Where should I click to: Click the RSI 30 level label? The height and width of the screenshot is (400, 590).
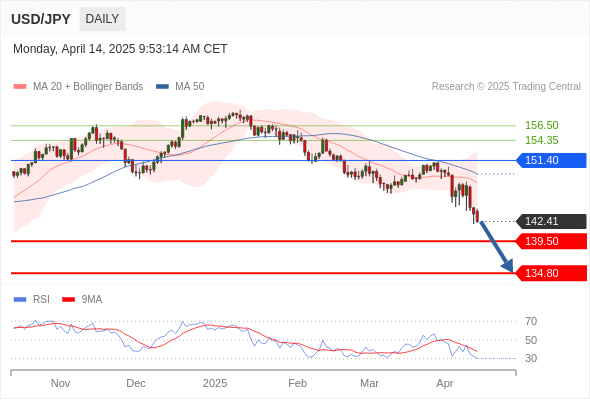[531, 358]
